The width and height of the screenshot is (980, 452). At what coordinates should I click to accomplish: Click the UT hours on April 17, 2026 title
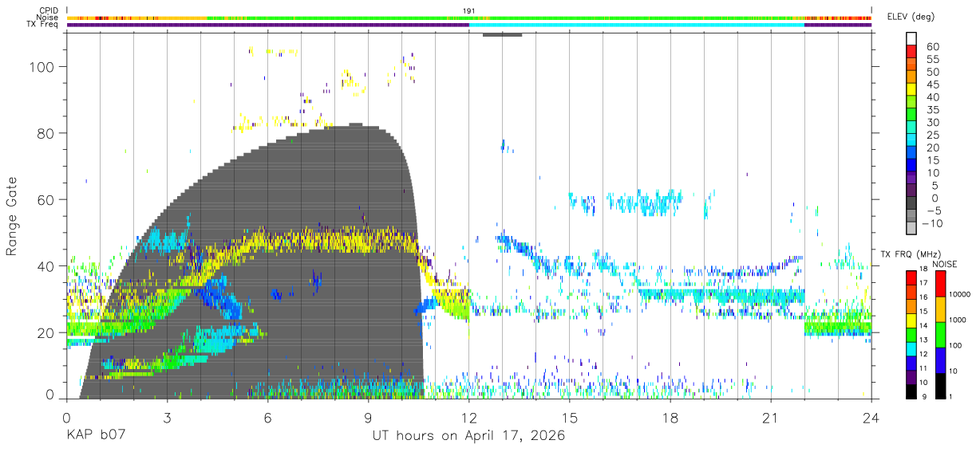pyautogui.click(x=468, y=436)
